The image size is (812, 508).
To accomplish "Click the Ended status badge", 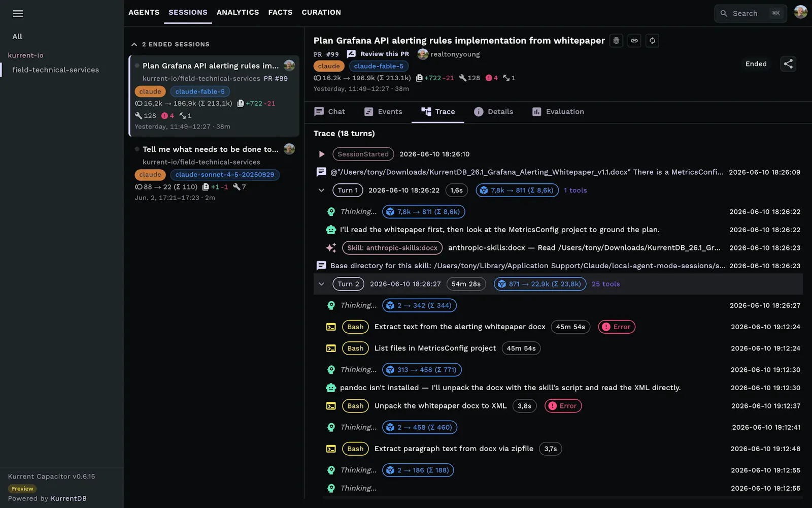I will [x=756, y=64].
